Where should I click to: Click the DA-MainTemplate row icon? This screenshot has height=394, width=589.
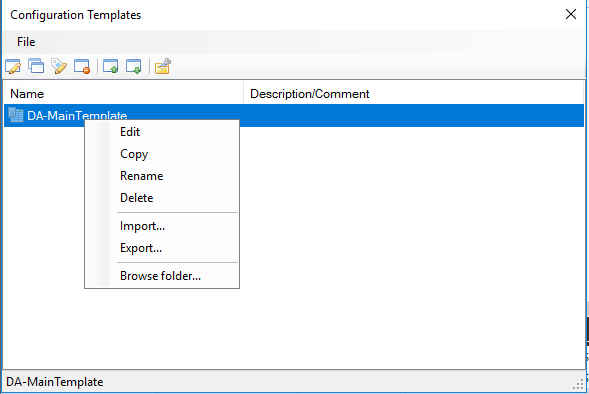tap(16, 115)
